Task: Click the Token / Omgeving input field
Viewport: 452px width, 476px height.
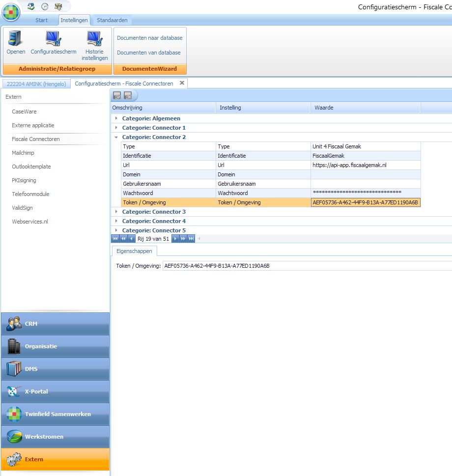Action: [305, 266]
